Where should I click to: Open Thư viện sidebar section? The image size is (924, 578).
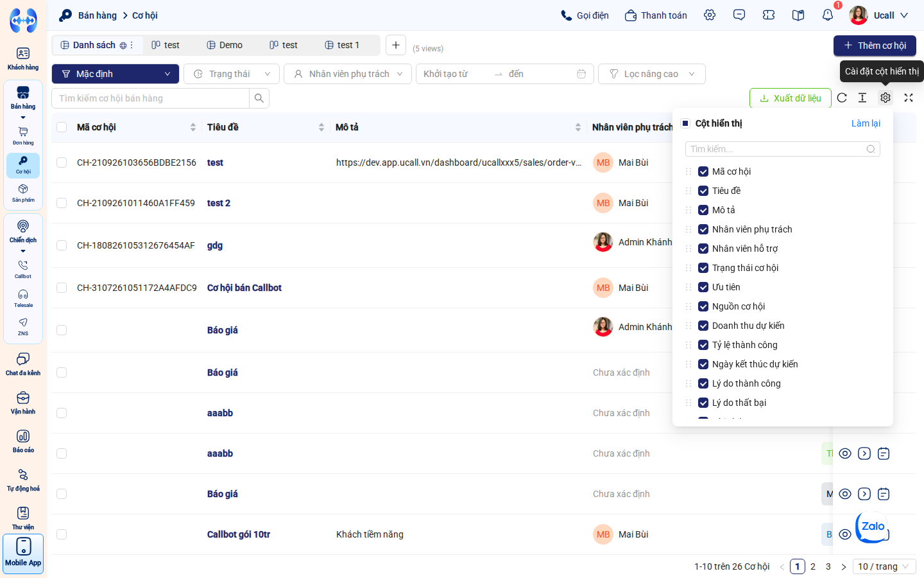point(23,518)
